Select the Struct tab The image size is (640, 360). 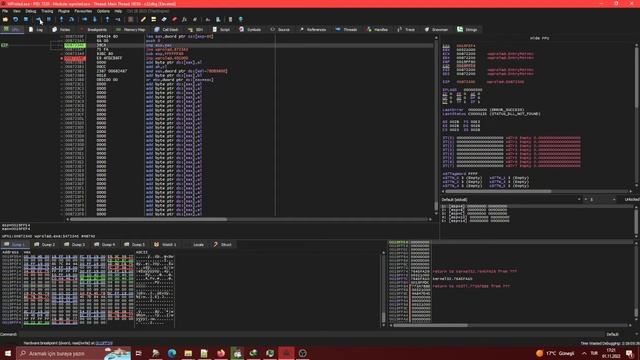(x=222, y=244)
